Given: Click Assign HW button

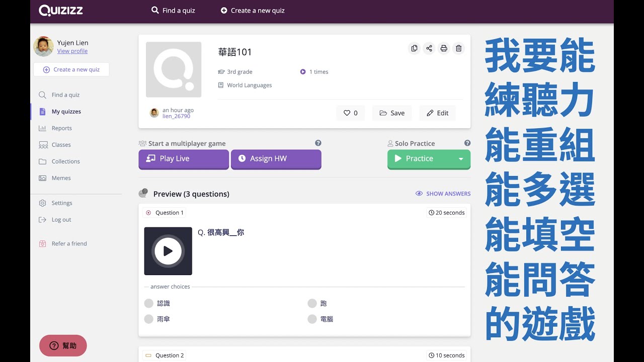Looking at the screenshot, I should point(276,159).
